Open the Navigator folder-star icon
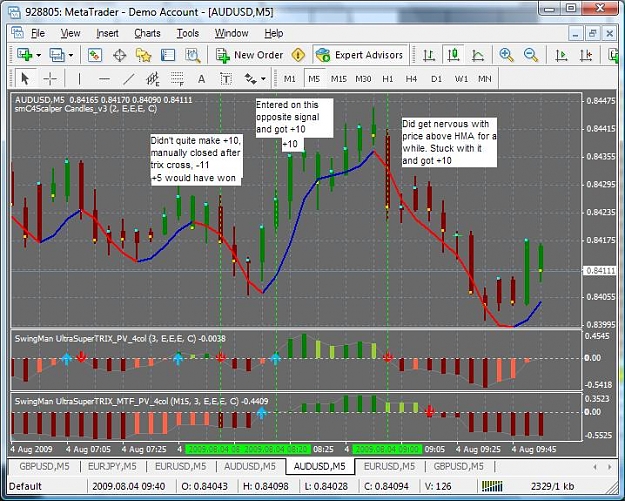625x501 pixels. click(143, 55)
